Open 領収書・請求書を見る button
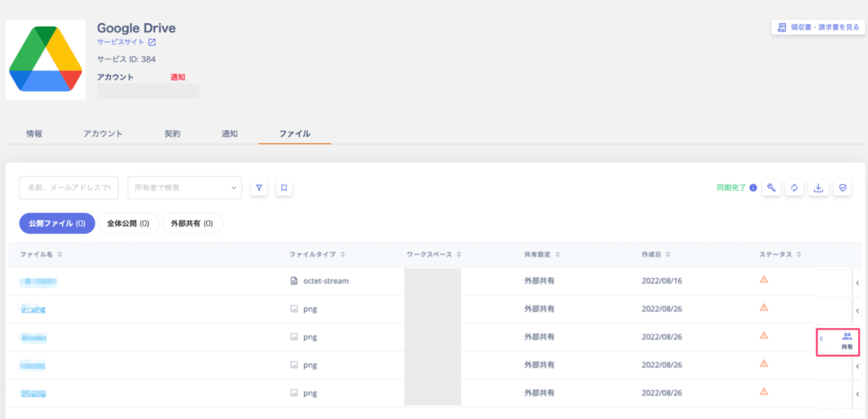This screenshot has width=868, height=419. click(818, 27)
